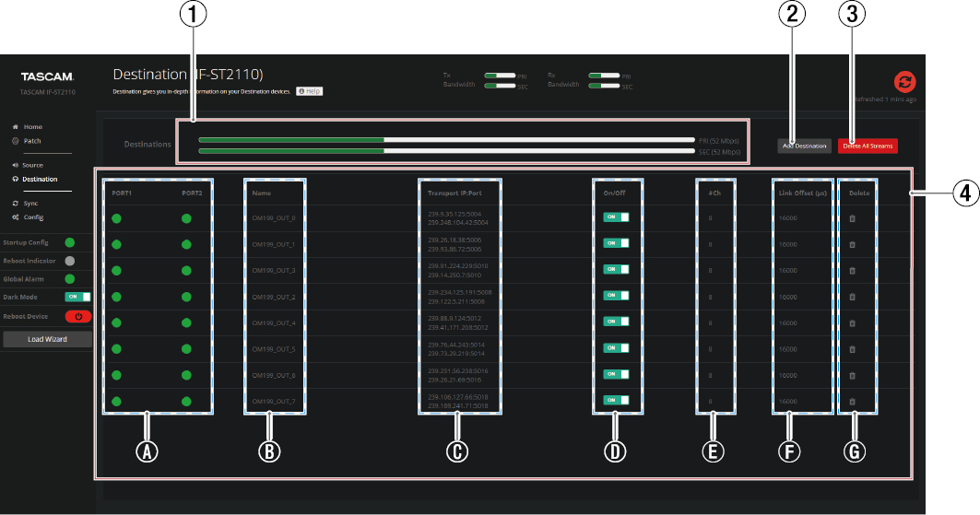980x515 pixels.
Task: Delete the OM199_OUT_0 stream via trash icon
Action: click(x=852, y=218)
